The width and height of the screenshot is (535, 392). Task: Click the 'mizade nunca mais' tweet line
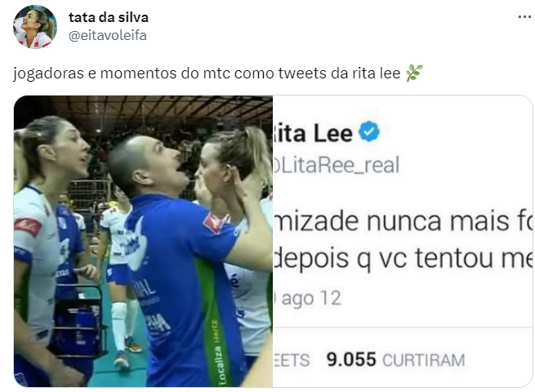pyautogui.click(x=403, y=221)
